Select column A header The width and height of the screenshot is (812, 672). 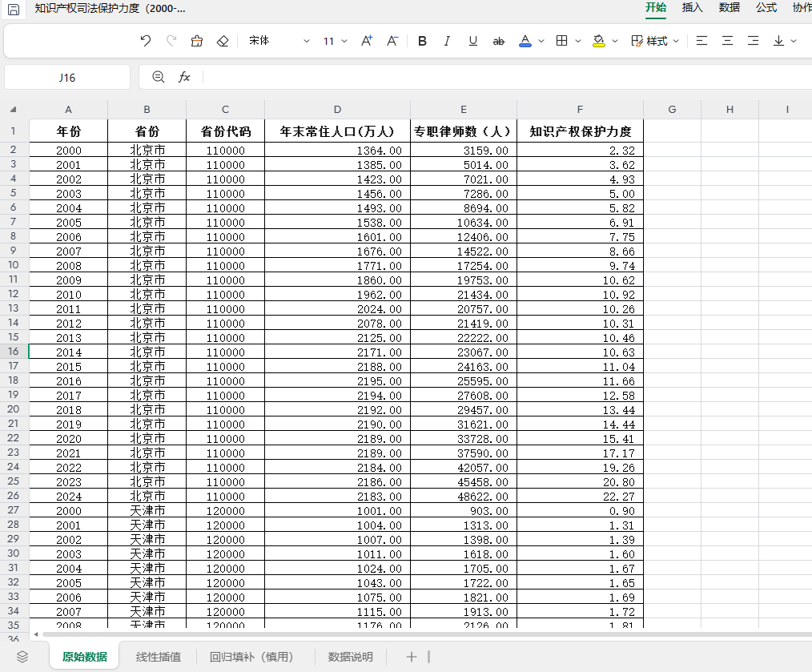click(x=68, y=109)
